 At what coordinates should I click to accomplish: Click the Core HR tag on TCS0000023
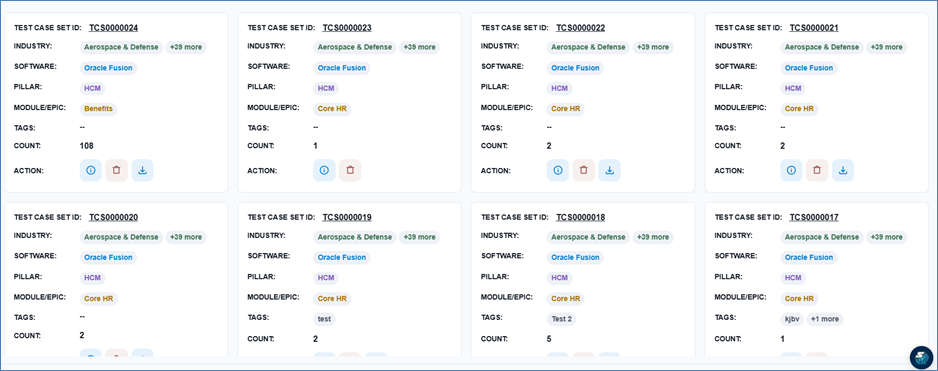(x=332, y=109)
